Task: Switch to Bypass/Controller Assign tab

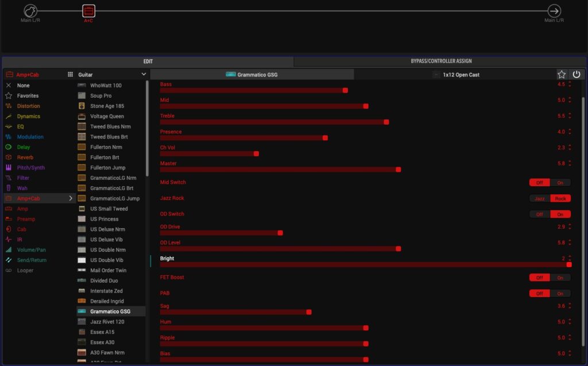Action: coord(441,61)
